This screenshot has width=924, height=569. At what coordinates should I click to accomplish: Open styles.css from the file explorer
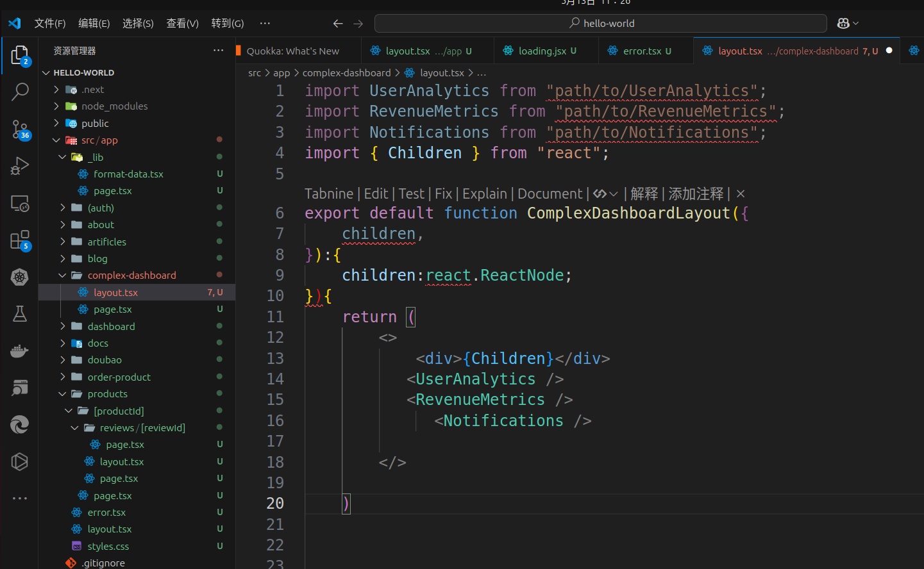tap(108, 547)
